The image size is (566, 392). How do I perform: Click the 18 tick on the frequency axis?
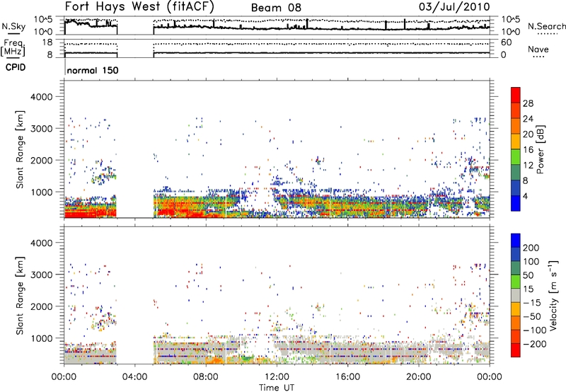point(47,42)
